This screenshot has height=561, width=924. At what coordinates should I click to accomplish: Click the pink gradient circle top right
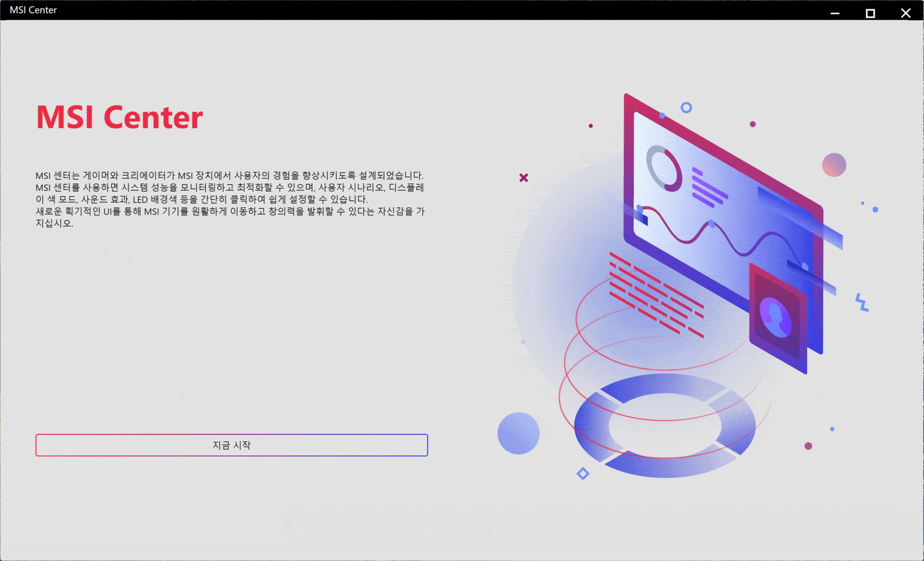pyautogui.click(x=834, y=165)
